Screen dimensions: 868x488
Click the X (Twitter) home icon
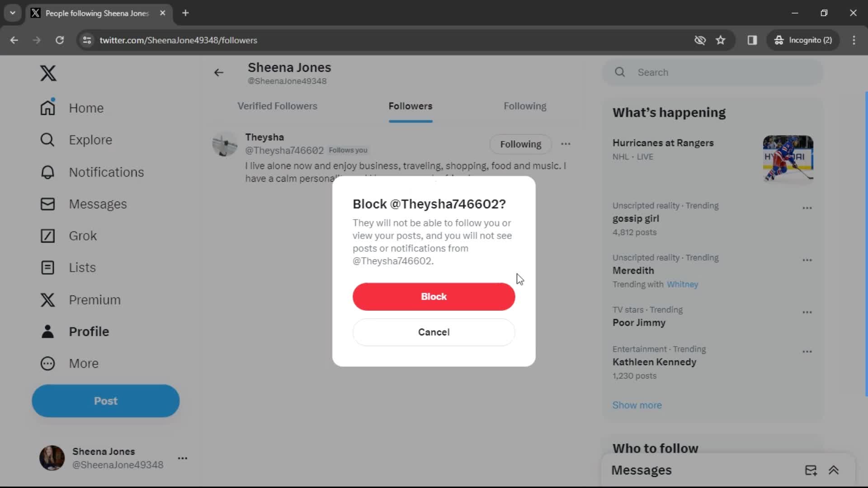click(x=47, y=73)
